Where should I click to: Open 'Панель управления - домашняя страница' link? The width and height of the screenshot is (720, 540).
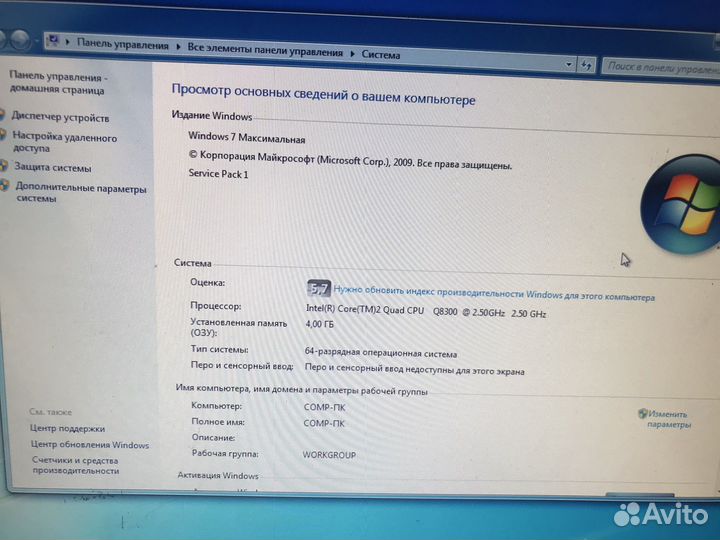click(57, 83)
